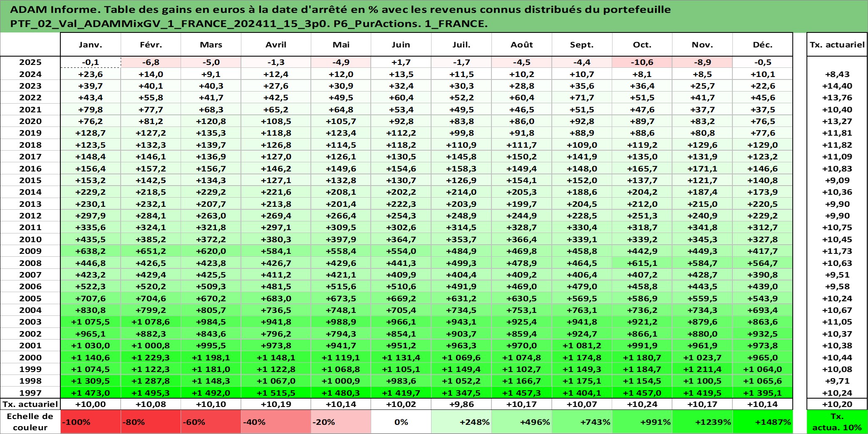Select the -10,6 cell in 2025 row

(x=642, y=62)
